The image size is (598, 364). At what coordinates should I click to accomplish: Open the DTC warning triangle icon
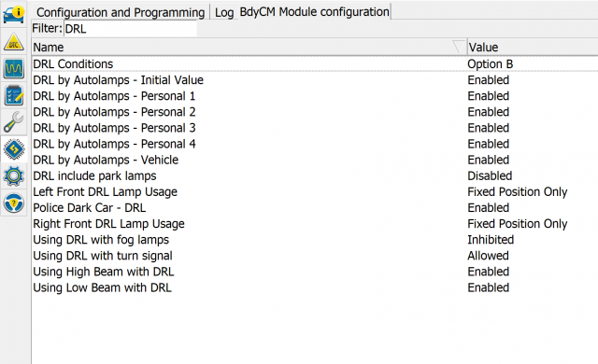coord(14,42)
